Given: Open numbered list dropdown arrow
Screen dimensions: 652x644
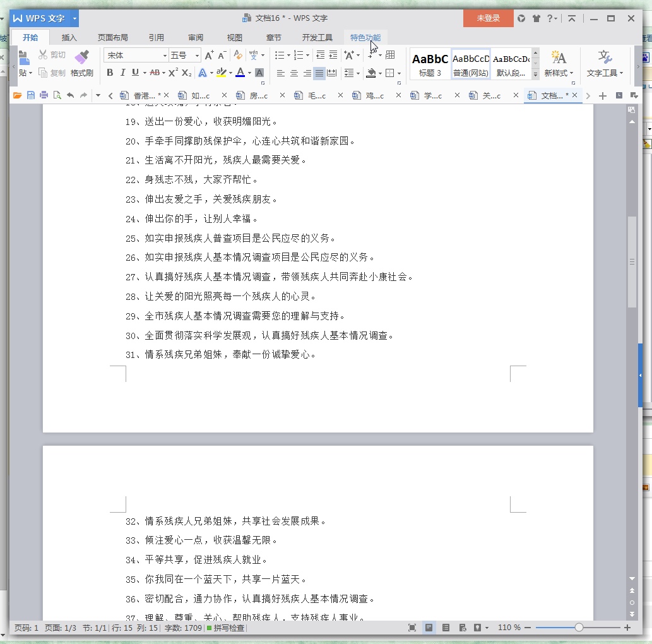Looking at the screenshot, I should pyautogui.click(x=308, y=56).
